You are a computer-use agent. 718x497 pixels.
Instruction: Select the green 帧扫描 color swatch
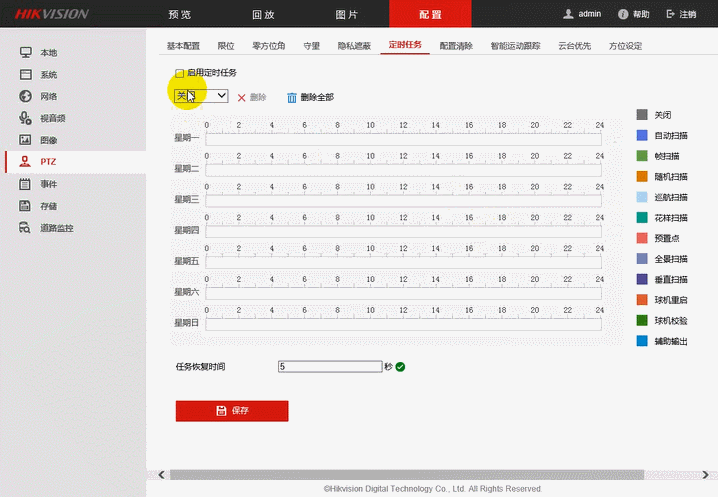pos(642,156)
